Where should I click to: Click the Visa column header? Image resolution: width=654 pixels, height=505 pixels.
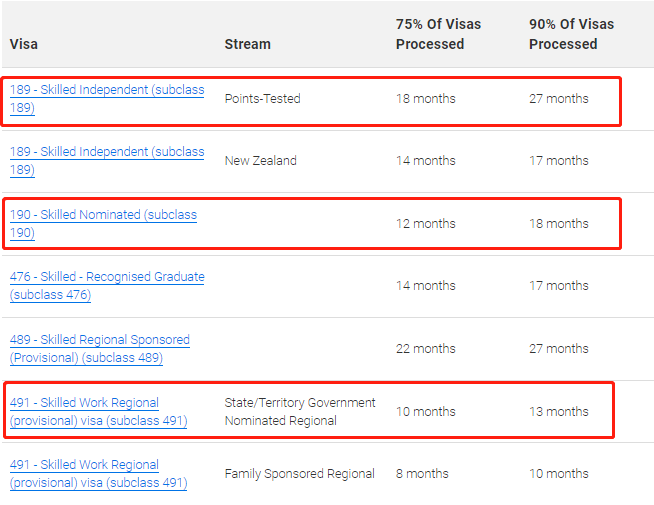click(x=24, y=44)
